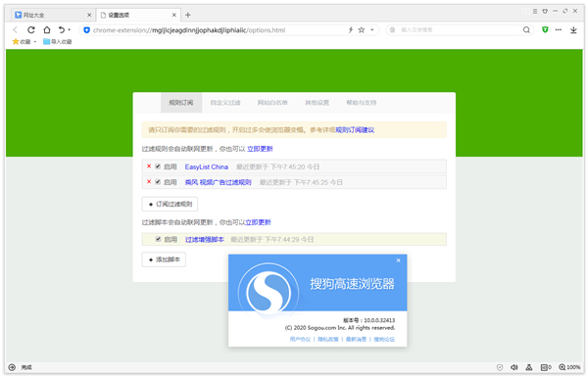Image resolution: width=588 pixels, height=377 pixels.
Task: Remove EasyList China with the red X
Action: (149, 166)
